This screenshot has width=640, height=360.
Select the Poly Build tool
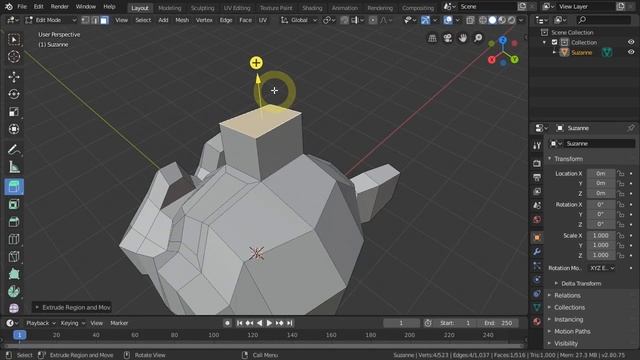click(x=14, y=274)
